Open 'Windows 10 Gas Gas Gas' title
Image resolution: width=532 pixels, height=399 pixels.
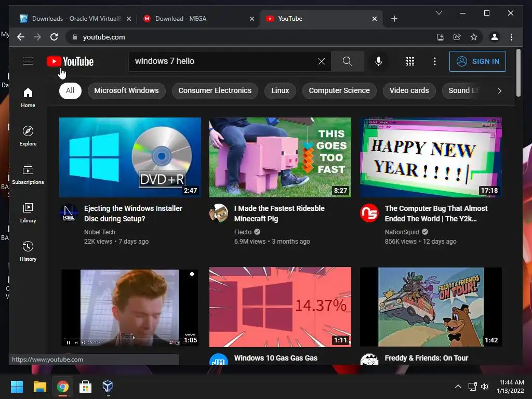pos(275,358)
